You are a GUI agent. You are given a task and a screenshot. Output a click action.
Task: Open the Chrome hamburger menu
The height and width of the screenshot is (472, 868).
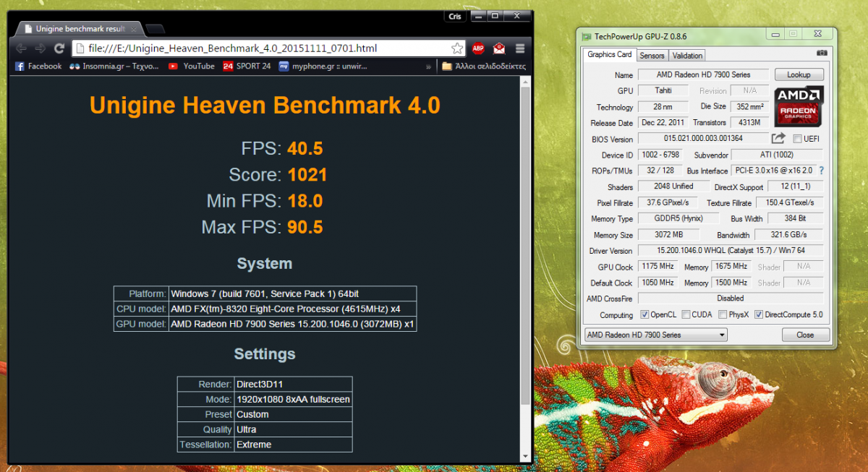[520, 48]
